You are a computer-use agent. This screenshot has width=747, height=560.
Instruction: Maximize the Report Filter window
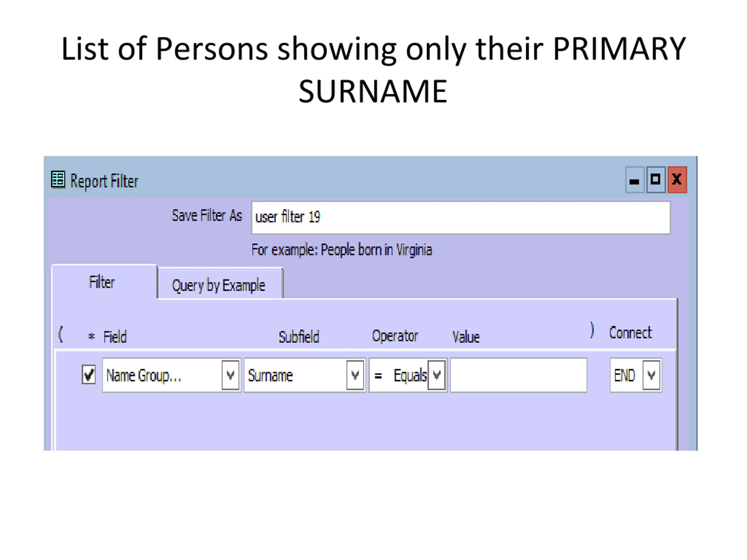pyautogui.click(x=655, y=180)
